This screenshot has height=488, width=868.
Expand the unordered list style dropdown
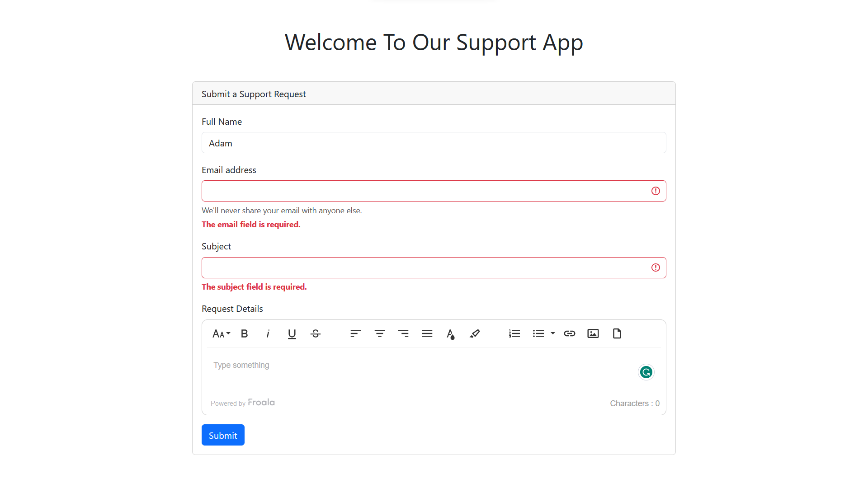coord(552,333)
